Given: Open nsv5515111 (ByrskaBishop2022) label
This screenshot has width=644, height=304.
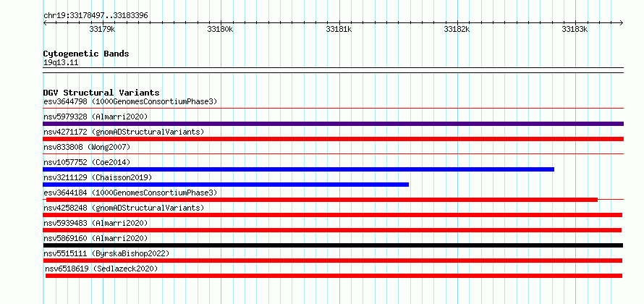Looking at the screenshot, I should 106,253.
